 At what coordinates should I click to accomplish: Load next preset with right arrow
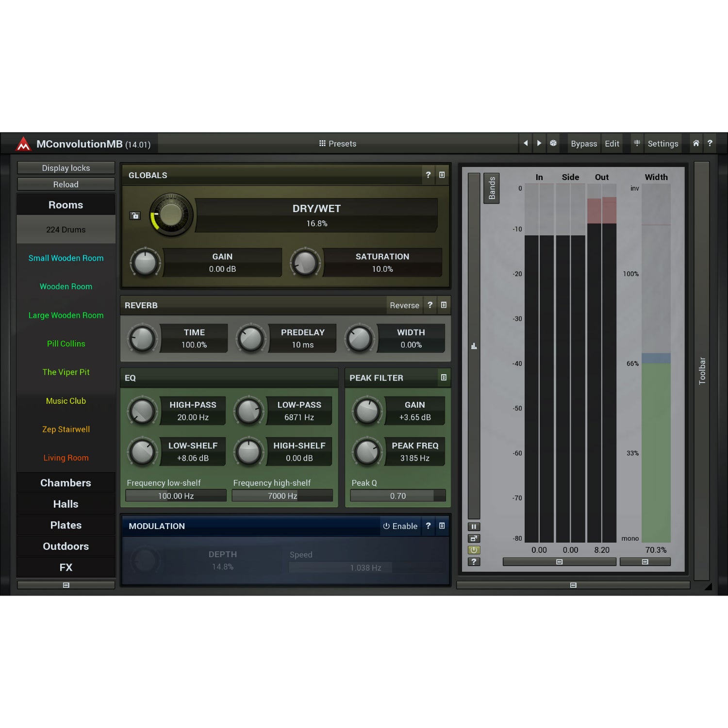coord(539,143)
